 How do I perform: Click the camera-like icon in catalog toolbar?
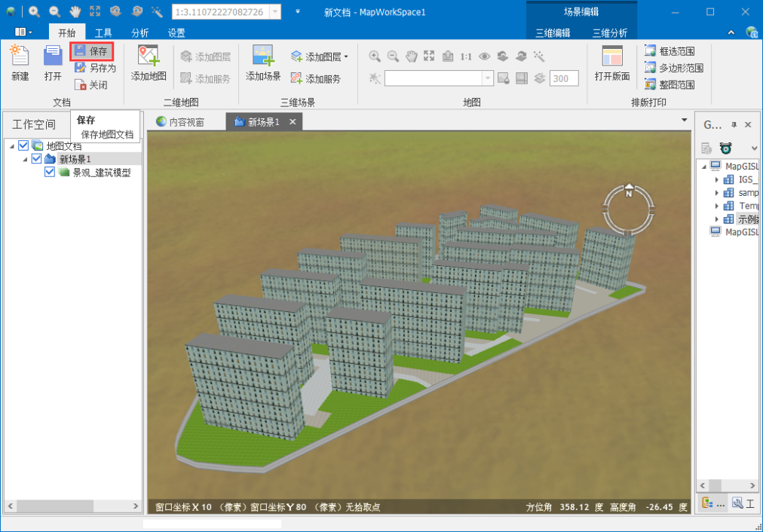[x=725, y=148]
